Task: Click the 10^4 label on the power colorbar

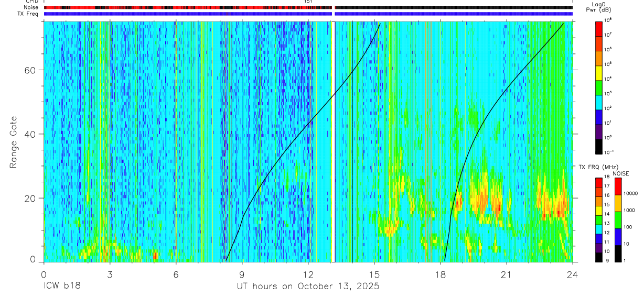Action: [x=608, y=79]
